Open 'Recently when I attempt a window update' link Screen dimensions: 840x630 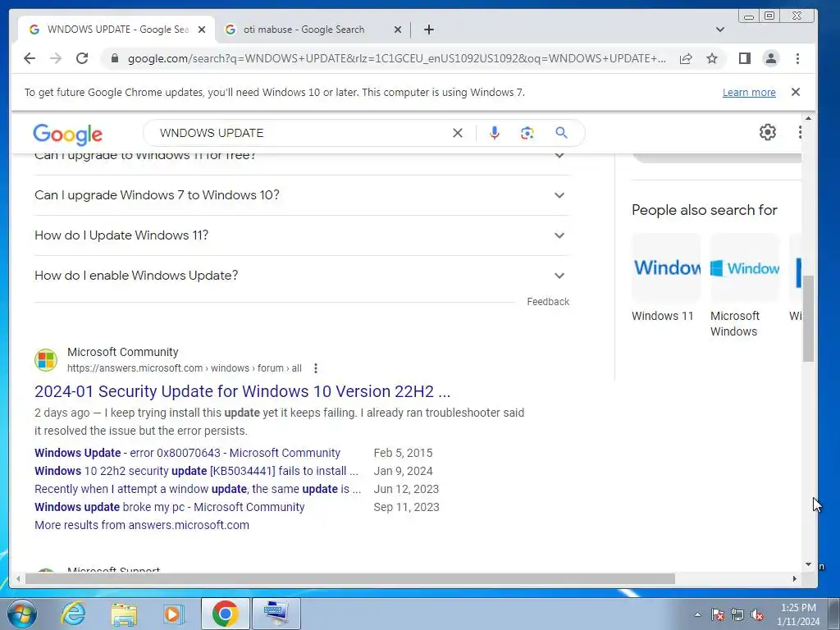tap(198, 489)
